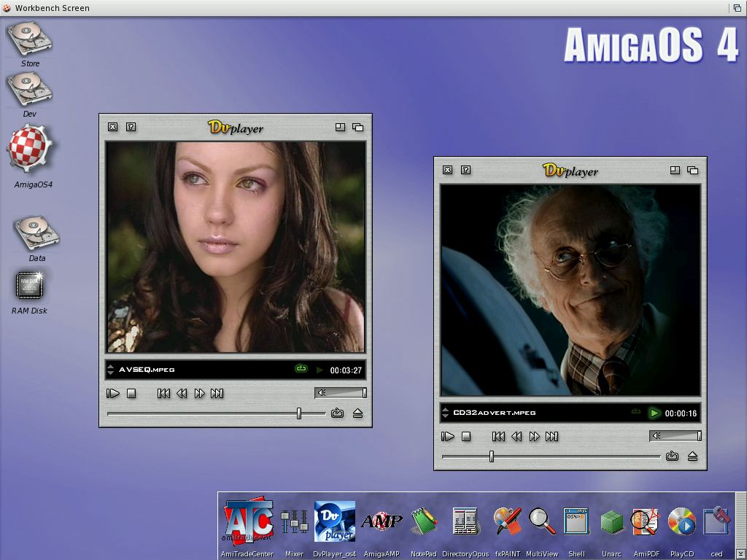
Task: Click help icon in AVSEQ player window
Action: (x=131, y=127)
